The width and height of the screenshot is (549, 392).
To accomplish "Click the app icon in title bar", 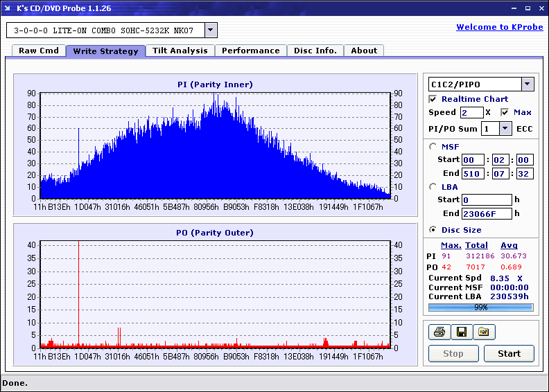I will pyautogui.click(x=7, y=9).
